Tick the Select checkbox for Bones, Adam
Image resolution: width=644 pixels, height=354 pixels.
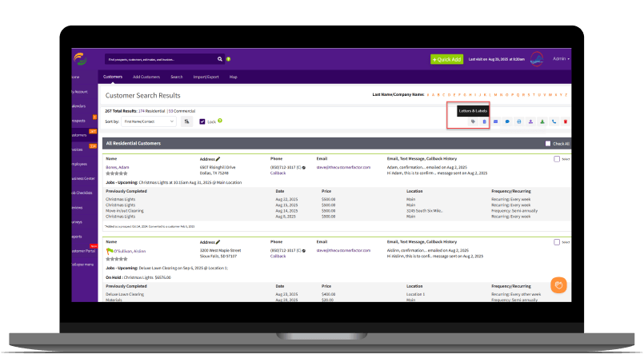(x=557, y=159)
